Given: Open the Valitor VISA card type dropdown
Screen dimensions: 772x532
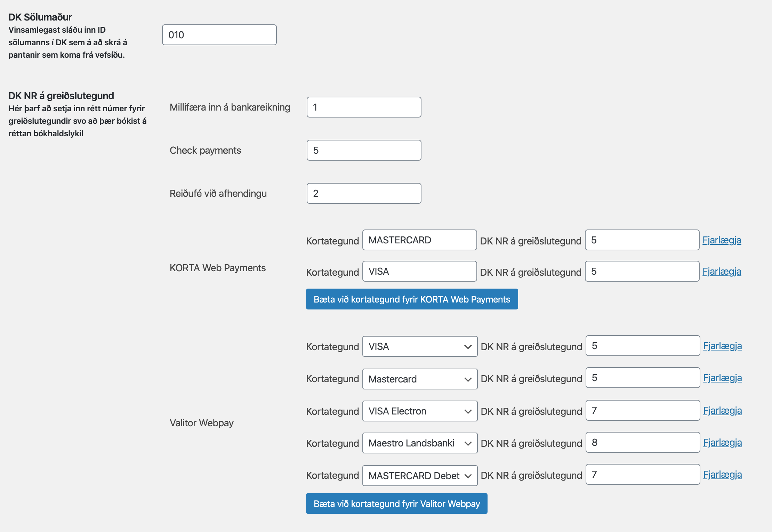Looking at the screenshot, I should pos(420,346).
